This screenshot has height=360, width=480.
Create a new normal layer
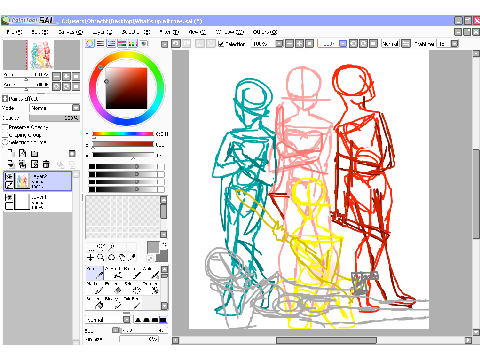click(x=11, y=153)
